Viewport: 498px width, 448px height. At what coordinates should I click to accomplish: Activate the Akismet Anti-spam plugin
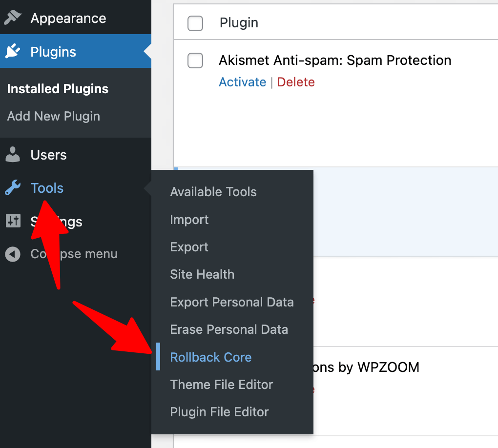242,82
